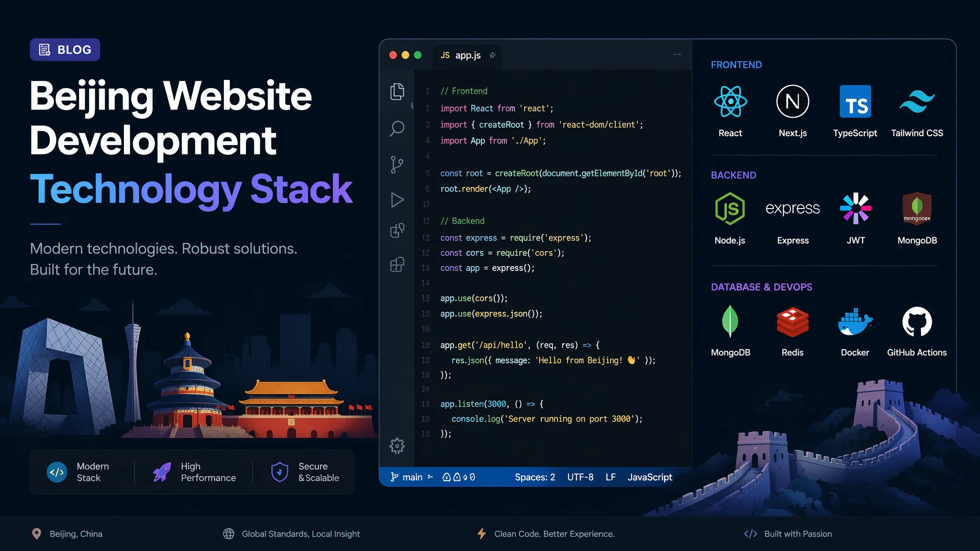The width and height of the screenshot is (980, 551).
Task: Click the GitHub Actions octocat logo
Action: pyautogui.click(x=917, y=322)
